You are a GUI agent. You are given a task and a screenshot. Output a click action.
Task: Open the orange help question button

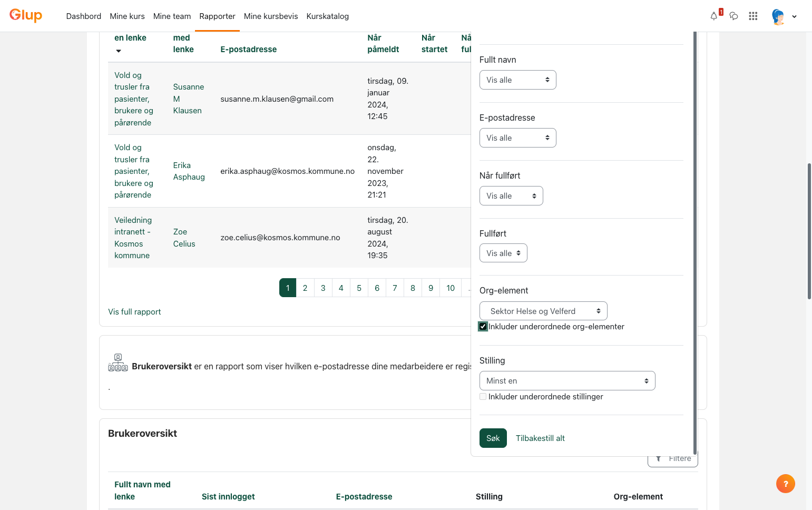click(x=785, y=483)
